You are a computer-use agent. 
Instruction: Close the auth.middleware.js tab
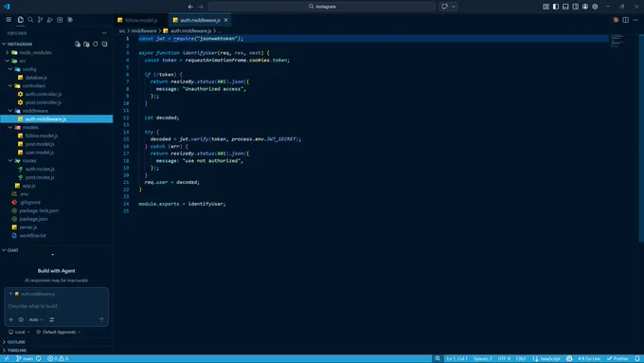pyautogui.click(x=226, y=20)
